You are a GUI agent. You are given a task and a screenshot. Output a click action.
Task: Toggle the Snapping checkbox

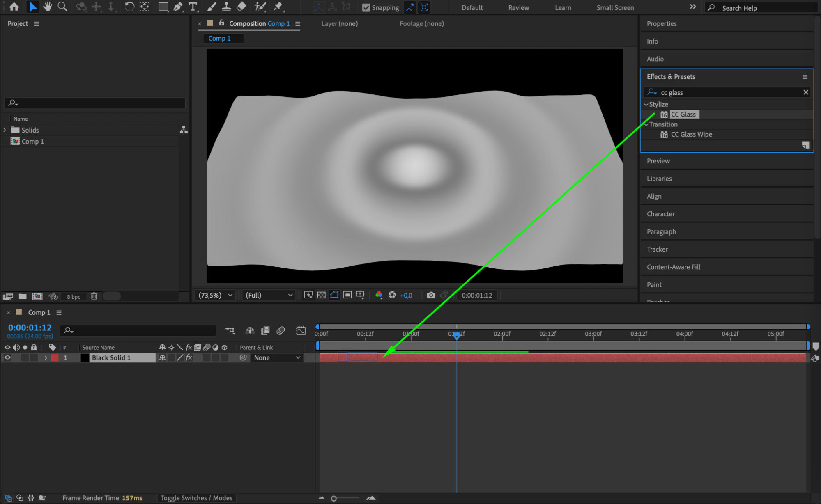(366, 7)
